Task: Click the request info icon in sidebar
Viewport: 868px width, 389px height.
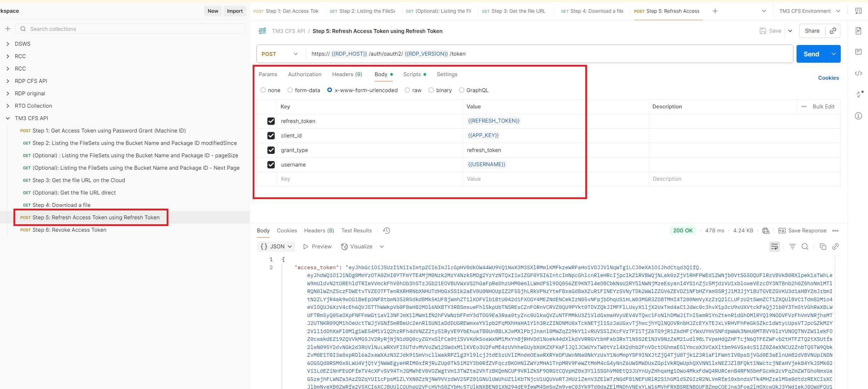Action: (x=858, y=116)
